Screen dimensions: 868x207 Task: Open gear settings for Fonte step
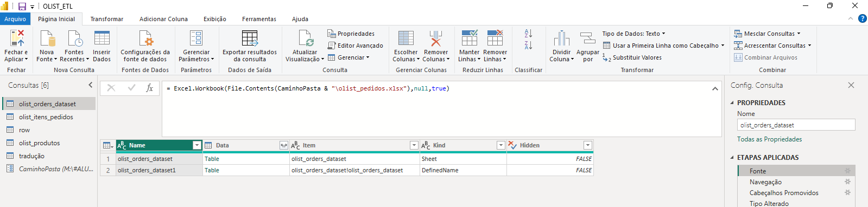click(x=847, y=171)
